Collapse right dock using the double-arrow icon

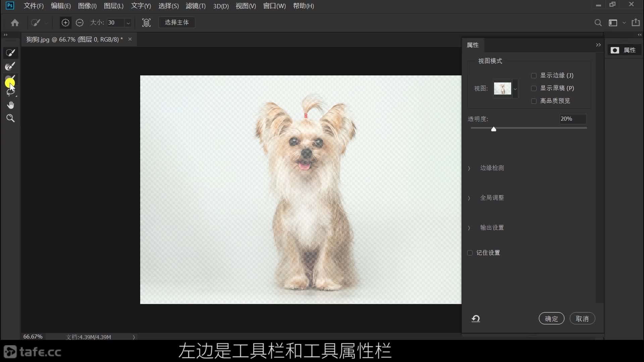click(640, 35)
